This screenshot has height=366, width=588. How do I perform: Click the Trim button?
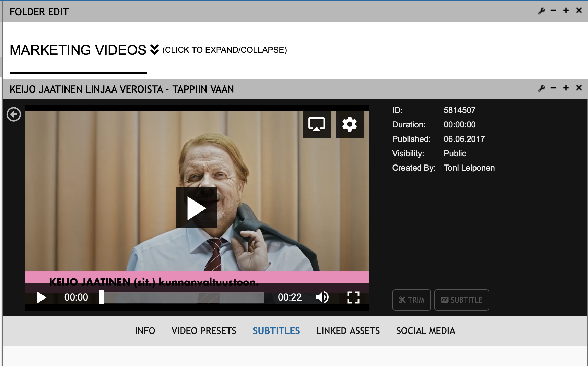[x=411, y=300]
